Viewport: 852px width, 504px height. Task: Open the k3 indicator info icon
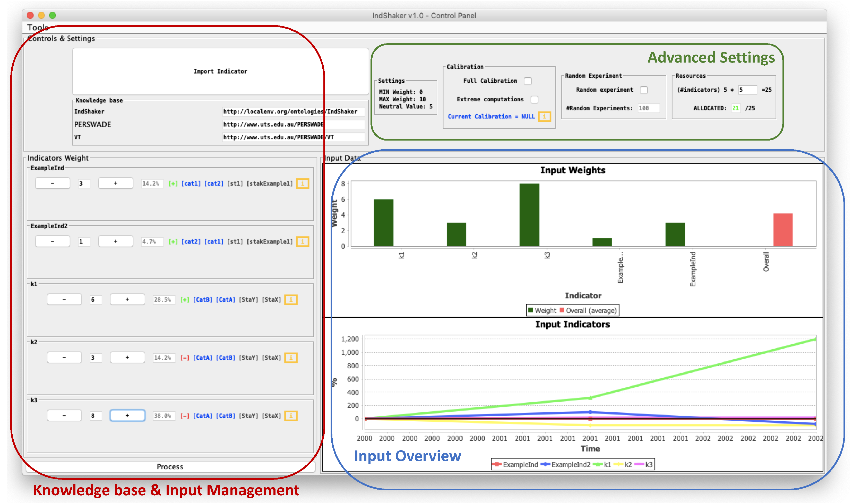click(290, 416)
